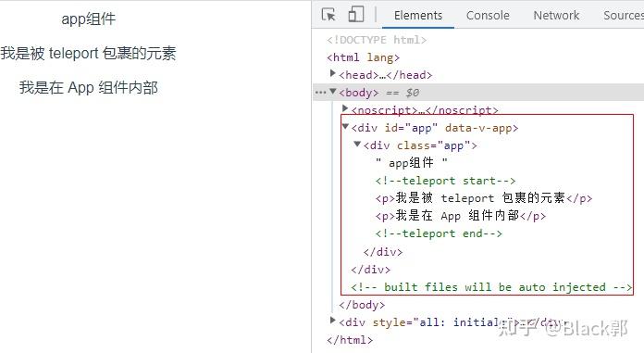Select the teleport end comment node
This screenshot has width=644, height=353.
click(439, 233)
